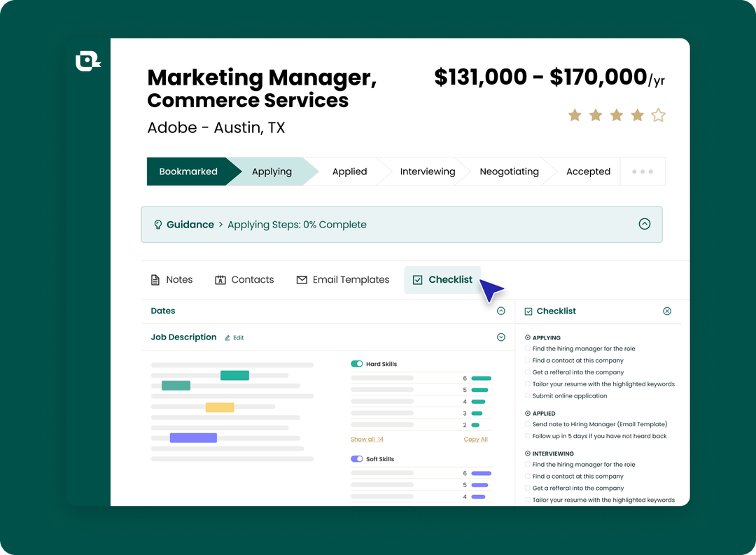Viewport: 756px width, 555px height.
Task: Expand the Job Description section
Action: 500,337
